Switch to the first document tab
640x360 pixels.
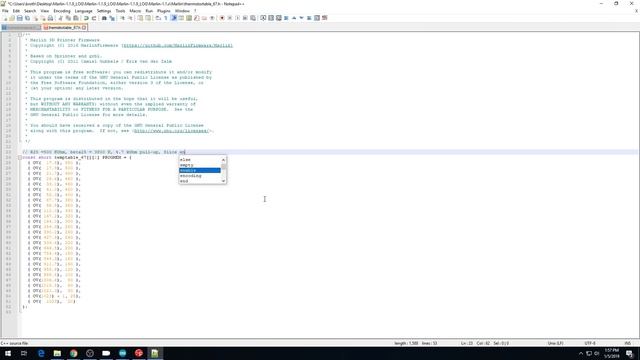(21, 27)
